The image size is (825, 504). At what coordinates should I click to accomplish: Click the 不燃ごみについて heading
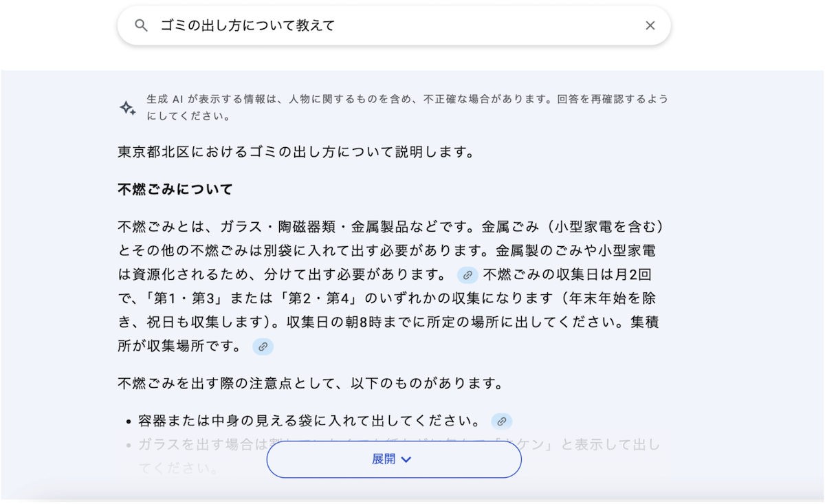[x=175, y=189]
